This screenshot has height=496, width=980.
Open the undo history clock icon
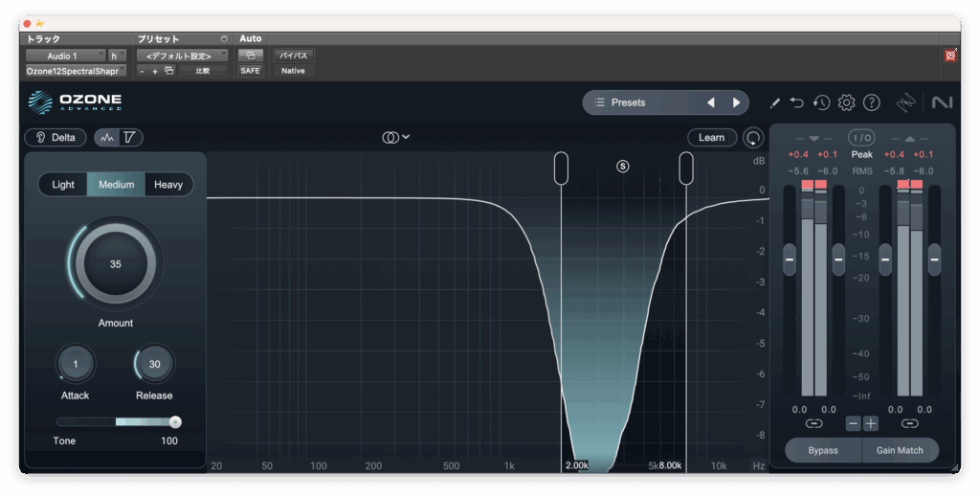pos(821,102)
